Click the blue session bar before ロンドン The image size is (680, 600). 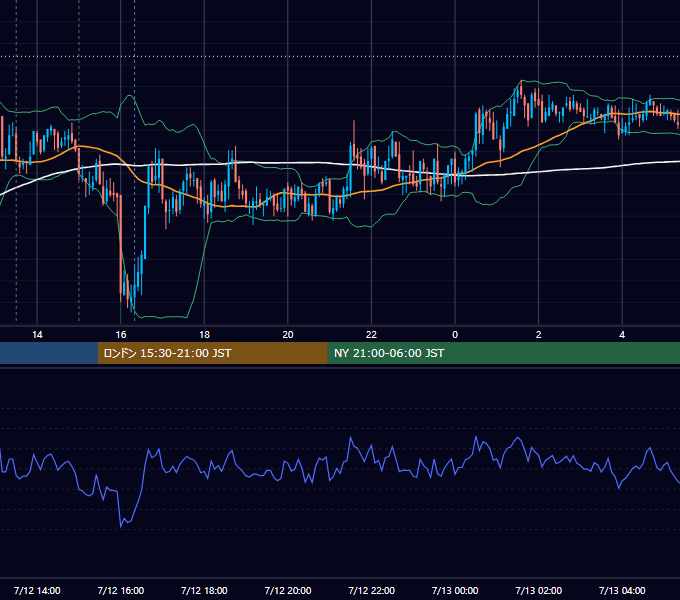pyautogui.click(x=49, y=353)
